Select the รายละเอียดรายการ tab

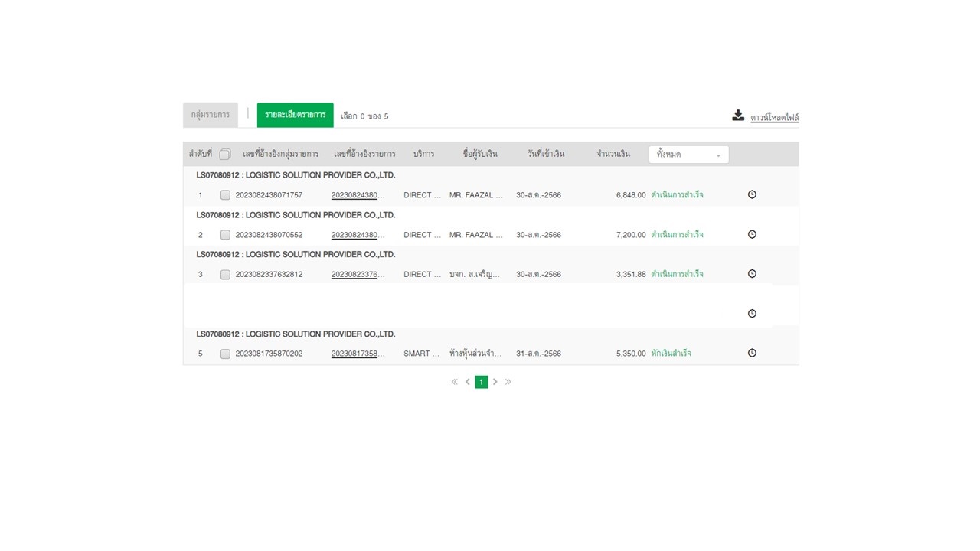295,115
